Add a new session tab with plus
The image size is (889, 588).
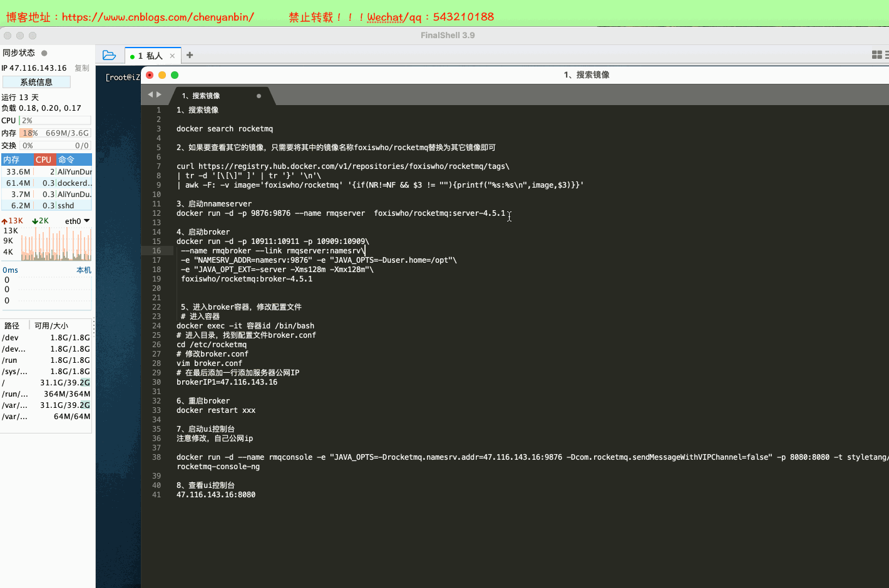click(x=190, y=55)
